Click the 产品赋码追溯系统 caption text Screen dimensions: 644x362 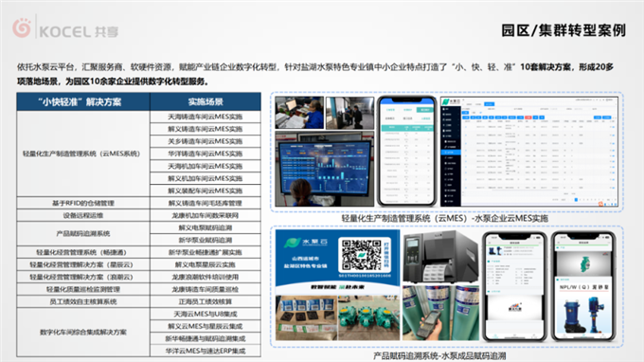click(439, 355)
